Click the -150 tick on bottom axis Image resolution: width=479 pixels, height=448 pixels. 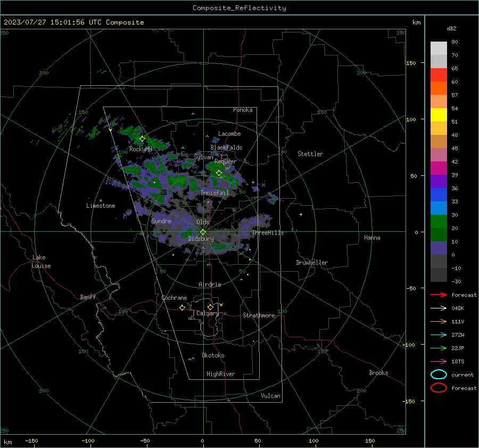pos(31,441)
